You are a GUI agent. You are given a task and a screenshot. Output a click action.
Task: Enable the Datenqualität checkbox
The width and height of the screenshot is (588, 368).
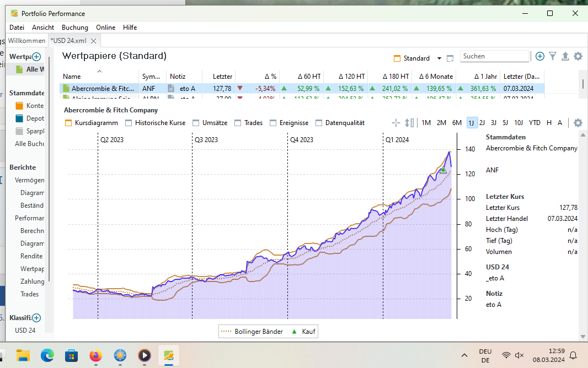point(319,123)
